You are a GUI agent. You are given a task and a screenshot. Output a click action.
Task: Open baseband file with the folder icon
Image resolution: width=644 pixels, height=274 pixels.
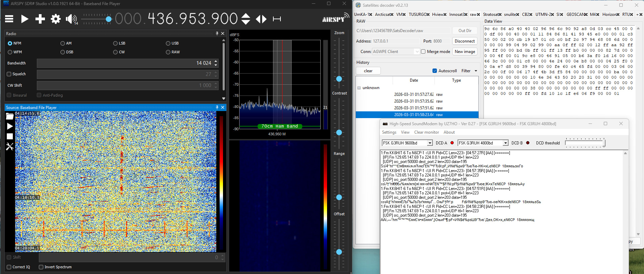10,116
